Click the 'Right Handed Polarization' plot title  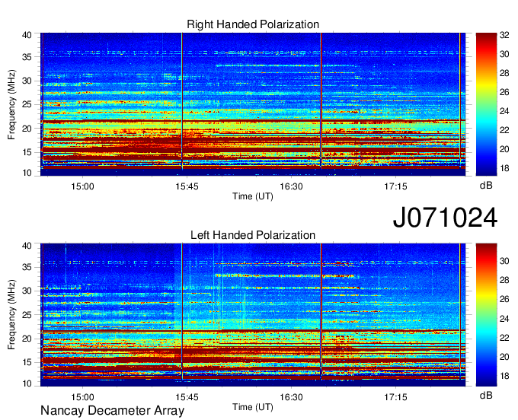point(253,24)
